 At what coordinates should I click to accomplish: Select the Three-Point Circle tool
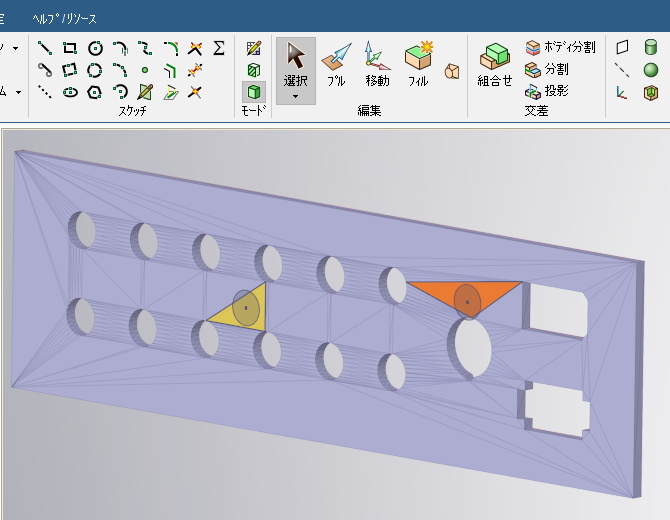[x=95, y=70]
